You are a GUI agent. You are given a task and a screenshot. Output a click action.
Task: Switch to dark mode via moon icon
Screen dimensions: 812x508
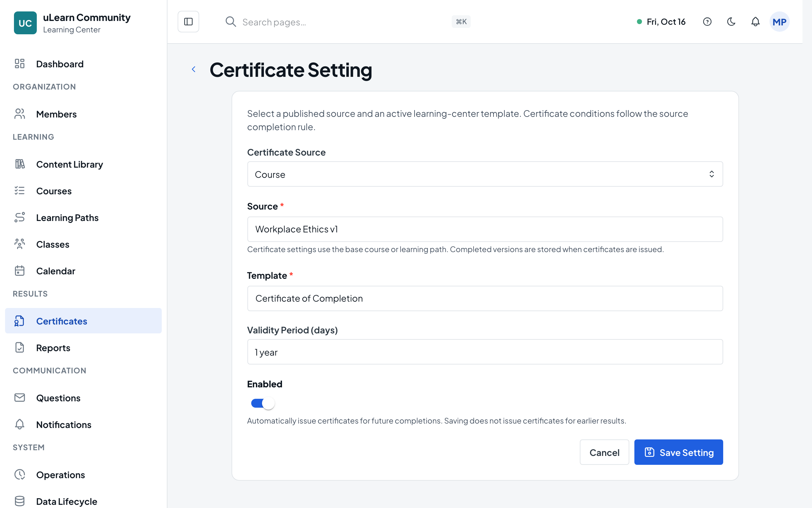[731, 22]
